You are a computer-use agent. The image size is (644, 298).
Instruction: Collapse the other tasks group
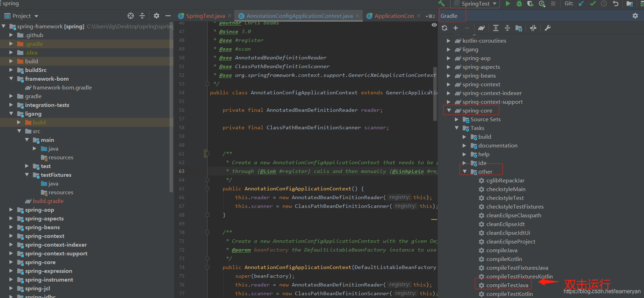pyautogui.click(x=465, y=172)
